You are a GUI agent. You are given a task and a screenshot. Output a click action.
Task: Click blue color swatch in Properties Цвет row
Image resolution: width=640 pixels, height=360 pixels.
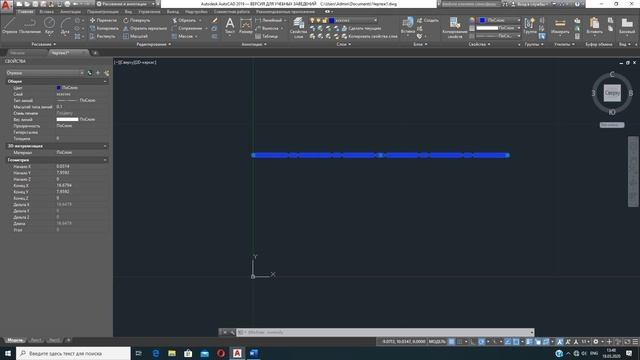pyautogui.click(x=58, y=88)
